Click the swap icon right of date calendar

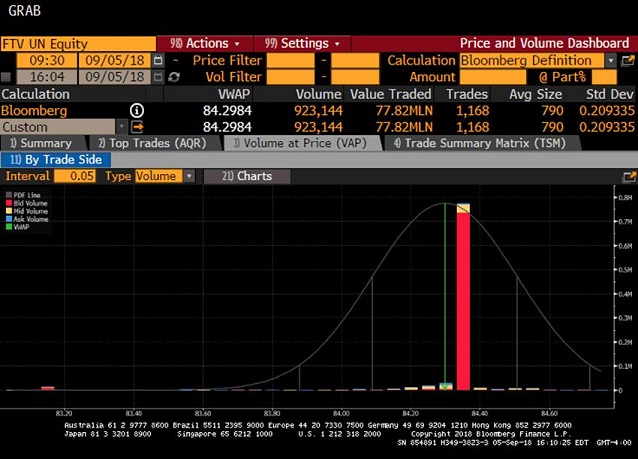pyautogui.click(x=176, y=77)
